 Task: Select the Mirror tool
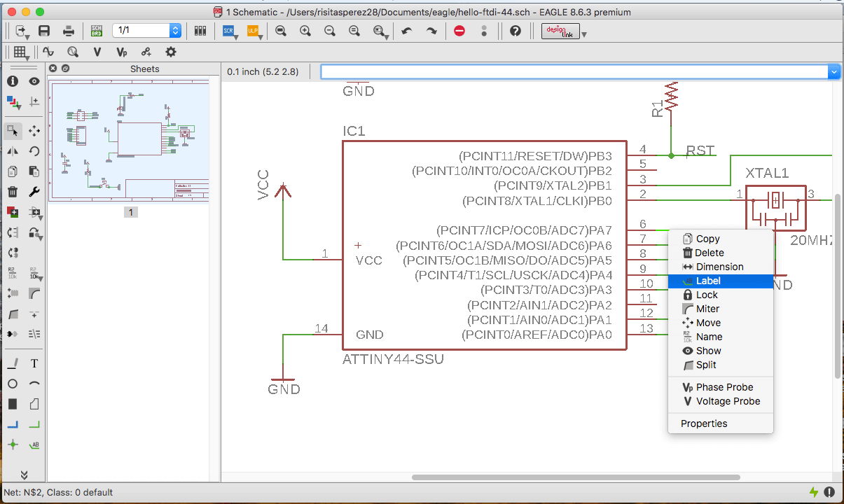coord(13,151)
